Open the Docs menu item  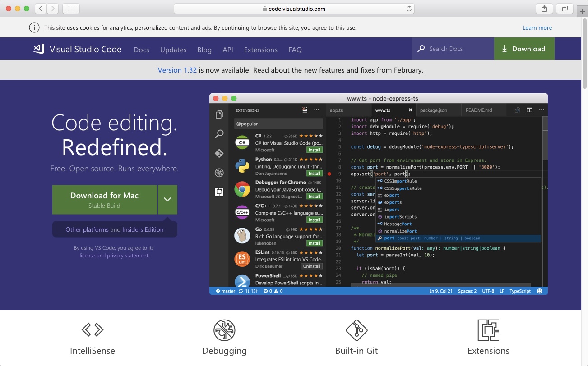pos(141,50)
